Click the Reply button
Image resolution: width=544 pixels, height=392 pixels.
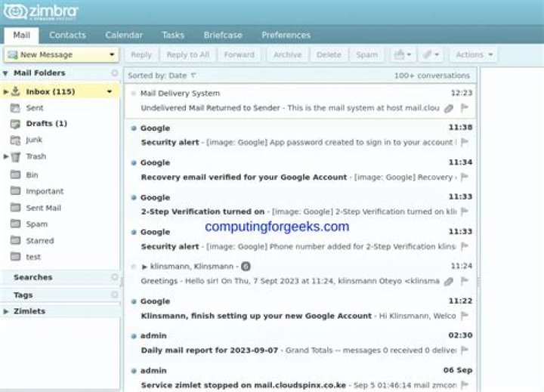point(141,55)
